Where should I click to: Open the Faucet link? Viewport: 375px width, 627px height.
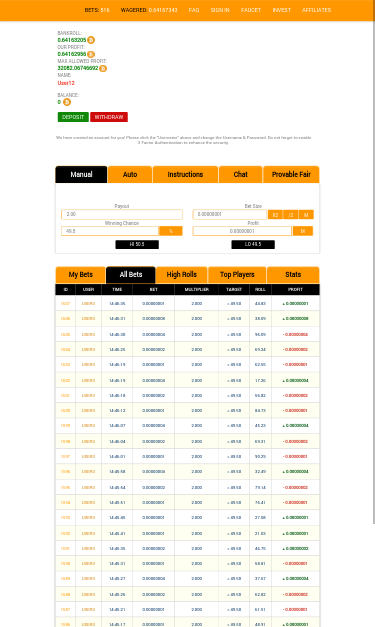coord(251,10)
